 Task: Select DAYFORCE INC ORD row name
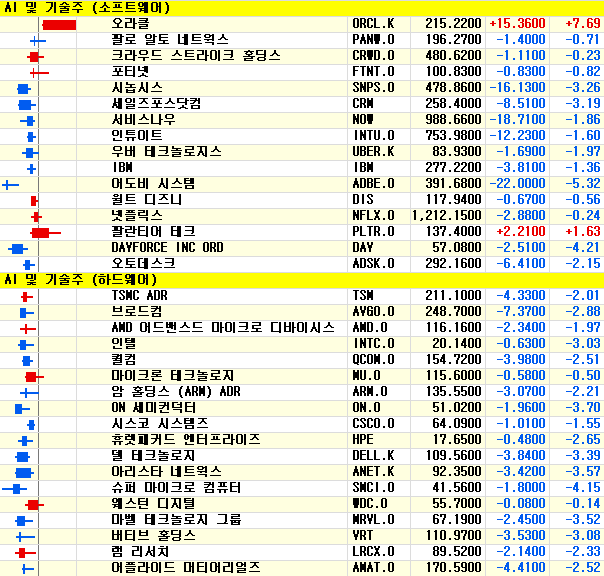point(167,247)
